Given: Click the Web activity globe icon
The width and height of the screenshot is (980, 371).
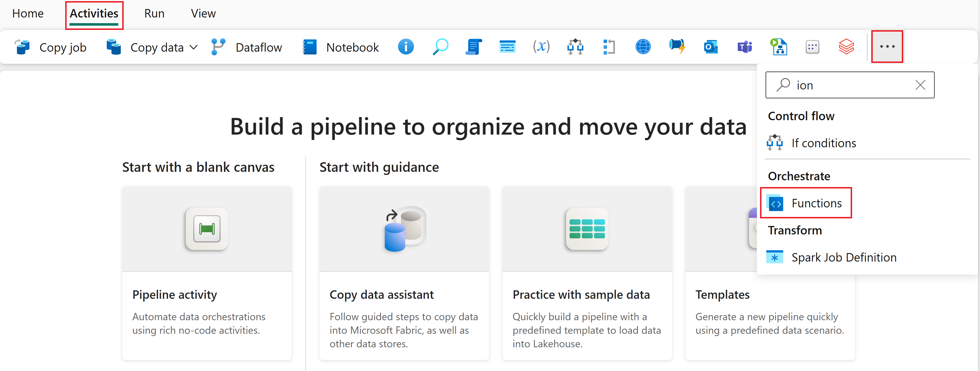Looking at the screenshot, I should pyautogui.click(x=643, y=47).
